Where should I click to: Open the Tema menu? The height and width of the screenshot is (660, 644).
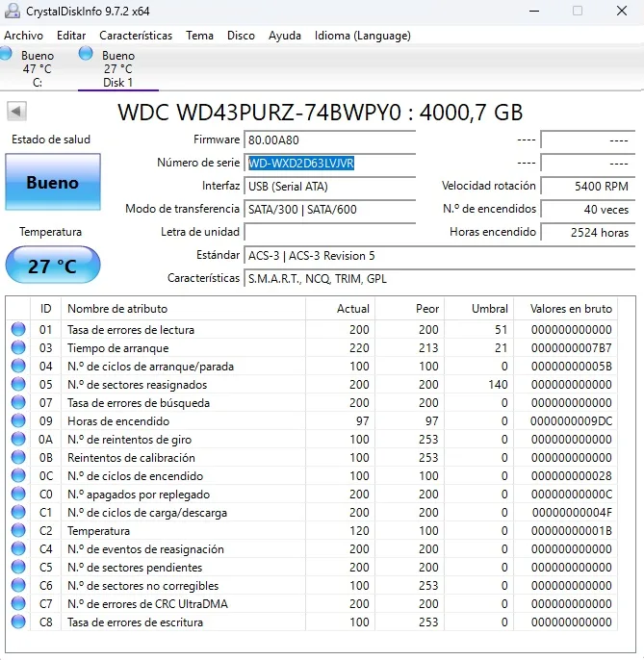pos(199,36)
